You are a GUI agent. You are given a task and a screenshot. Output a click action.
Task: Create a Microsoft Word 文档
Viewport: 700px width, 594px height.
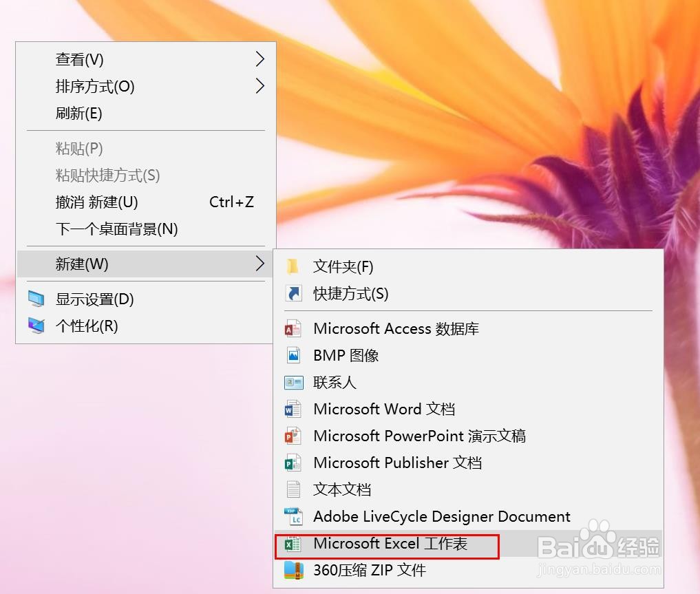(468, 410)
